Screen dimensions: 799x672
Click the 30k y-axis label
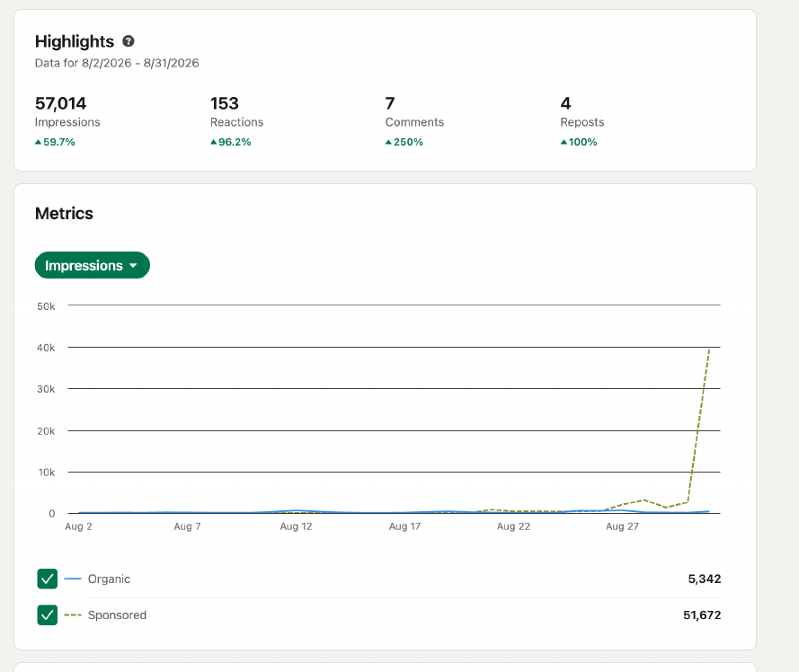tap(46, 389)
